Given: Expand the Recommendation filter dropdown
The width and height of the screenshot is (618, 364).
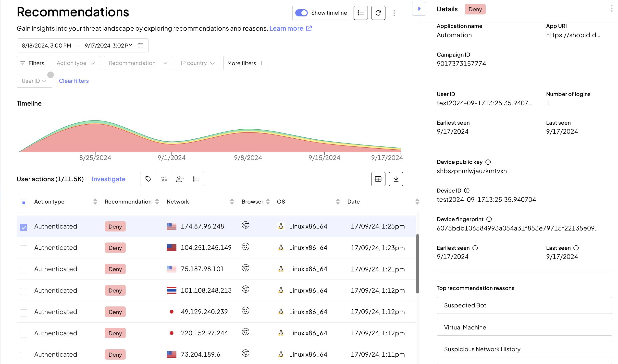Looking at the screenshot, I should pos(138,63).
